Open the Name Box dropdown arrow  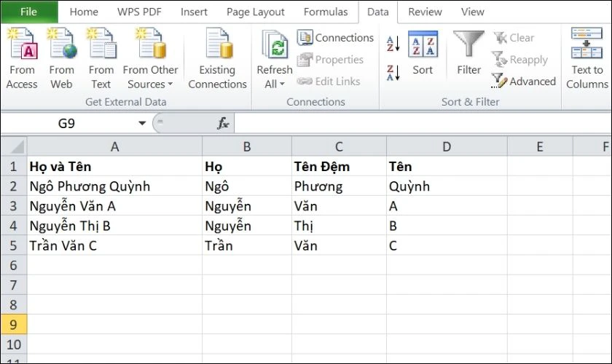142,124
